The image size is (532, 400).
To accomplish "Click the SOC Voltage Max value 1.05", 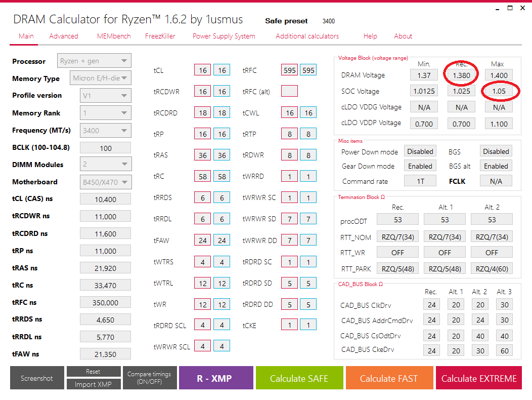I will point(499,91).
